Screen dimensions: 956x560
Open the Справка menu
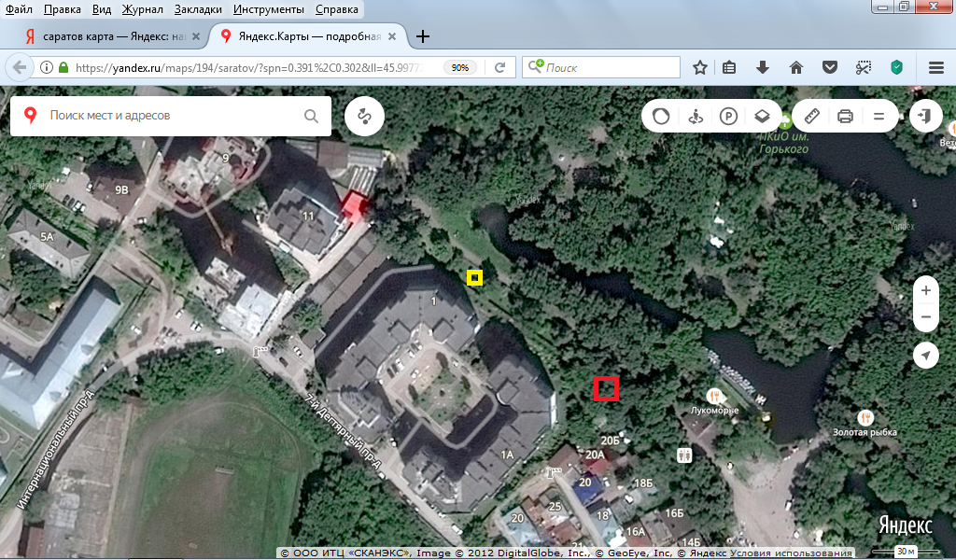(x=336, y=9)
